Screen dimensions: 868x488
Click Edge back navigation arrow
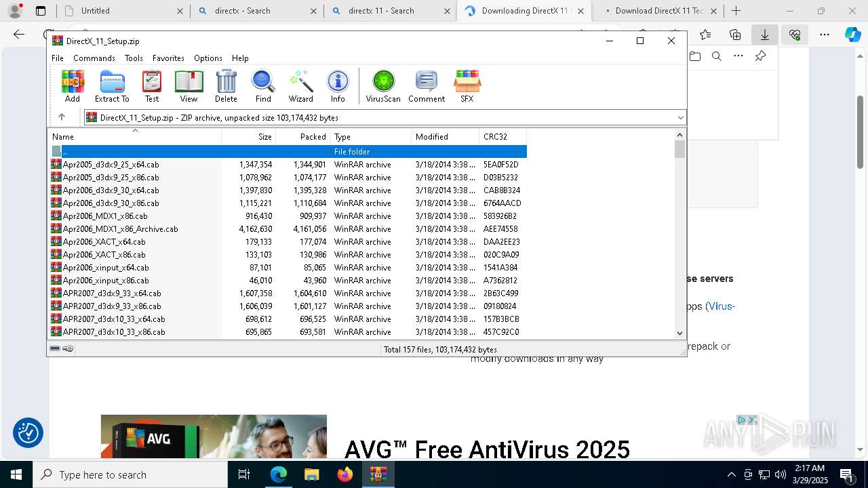pyautogui.click(x=19, y=35)
